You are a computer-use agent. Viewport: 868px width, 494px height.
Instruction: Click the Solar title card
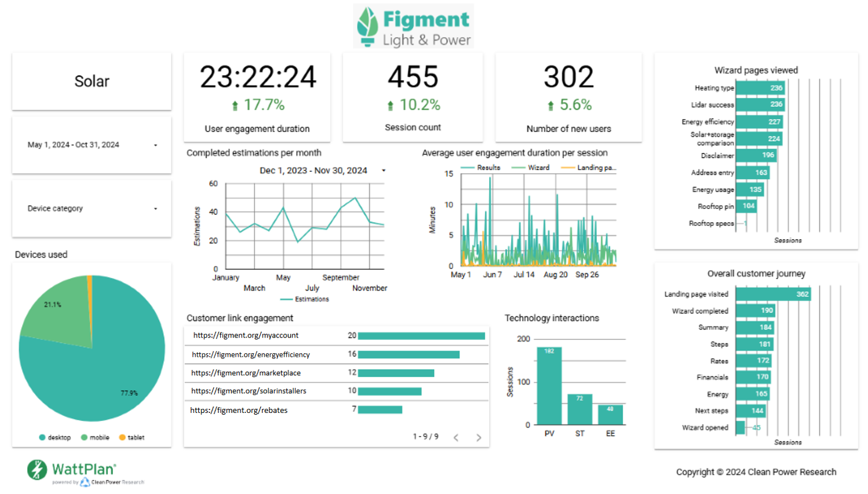coord(92,81)
